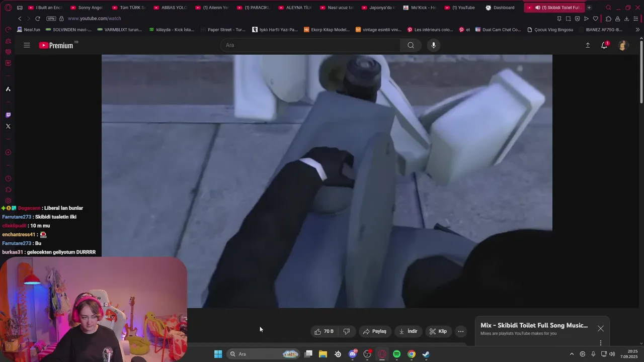The height and width of the screenshot is (362, 644).
Task: Switch to the Sonny Angel tab
Action: tap(86, 8)
